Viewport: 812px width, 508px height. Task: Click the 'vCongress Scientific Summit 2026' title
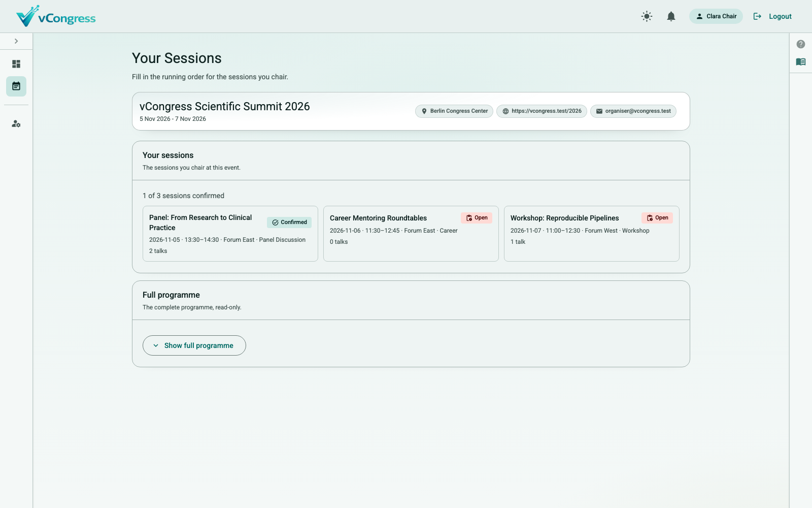[225, 106]
